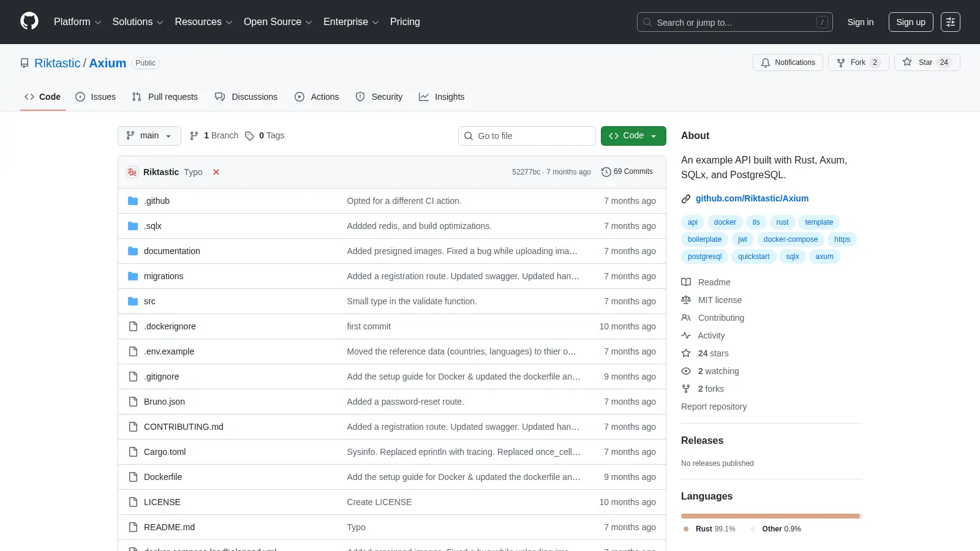The height and width of the screenshot is (551, 980).
Task: Click the Rust 99.1% language entry
Action: (x=709, y=529)
